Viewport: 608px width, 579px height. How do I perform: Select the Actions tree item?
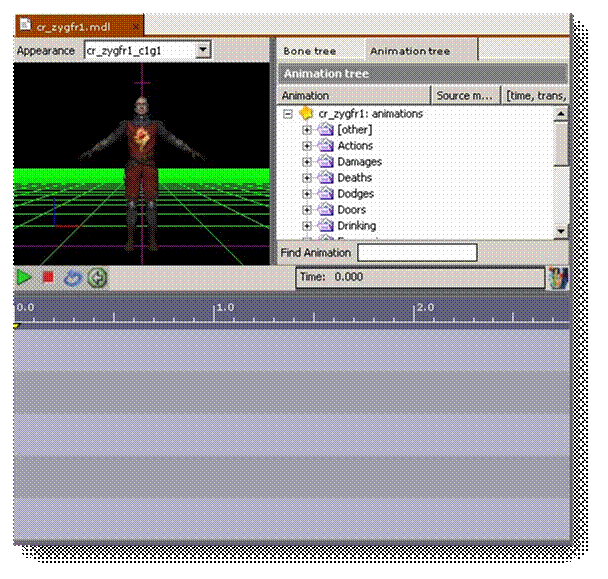(355, 146)
